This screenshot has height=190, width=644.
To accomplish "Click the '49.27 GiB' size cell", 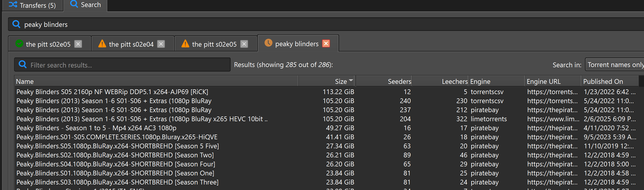I will pyautogui.click(x=340, y=128).
